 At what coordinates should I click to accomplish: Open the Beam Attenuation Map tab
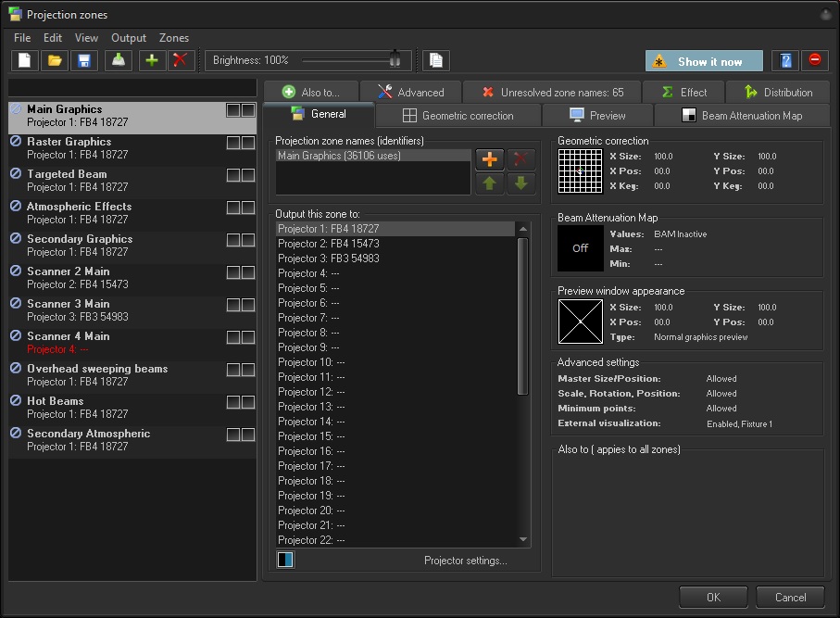pyautogui.click(x=742, y=116)
